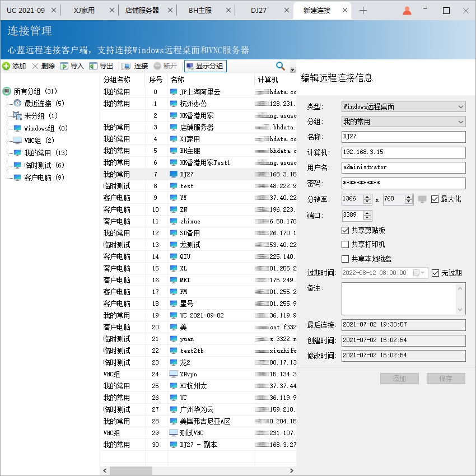476x476 pixels.
Task: Click the green Add connection toolbar icon
Action: [x=6, y=66]
